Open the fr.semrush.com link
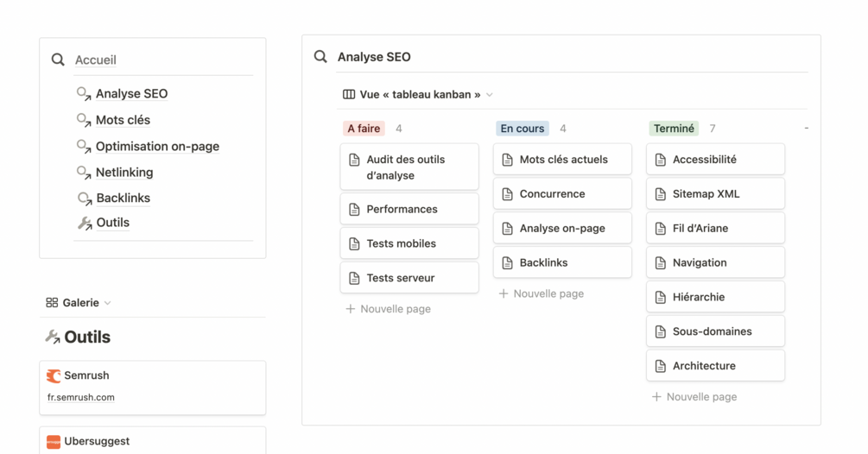Viewport: 868px width, 454px height. point(81,398)
